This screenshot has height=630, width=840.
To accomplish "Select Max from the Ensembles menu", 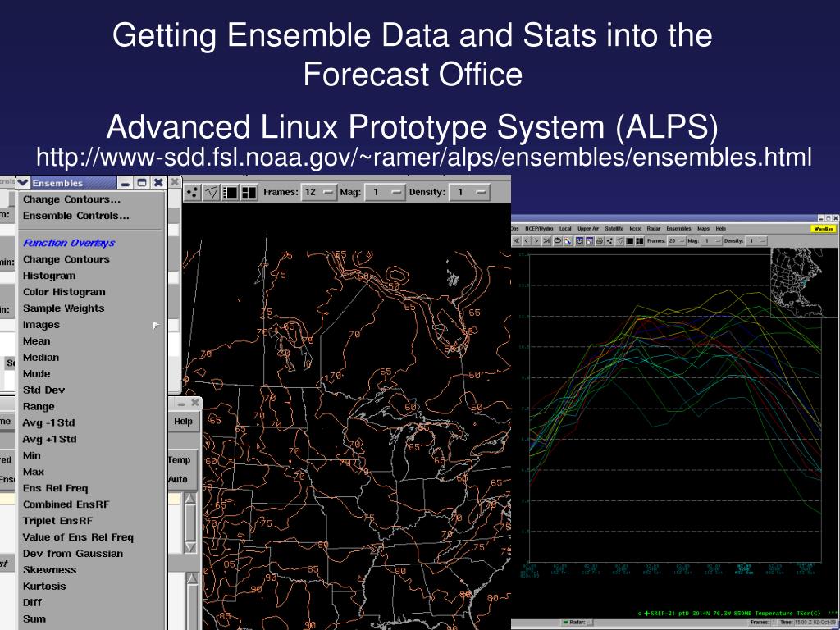I will [33, 472].
